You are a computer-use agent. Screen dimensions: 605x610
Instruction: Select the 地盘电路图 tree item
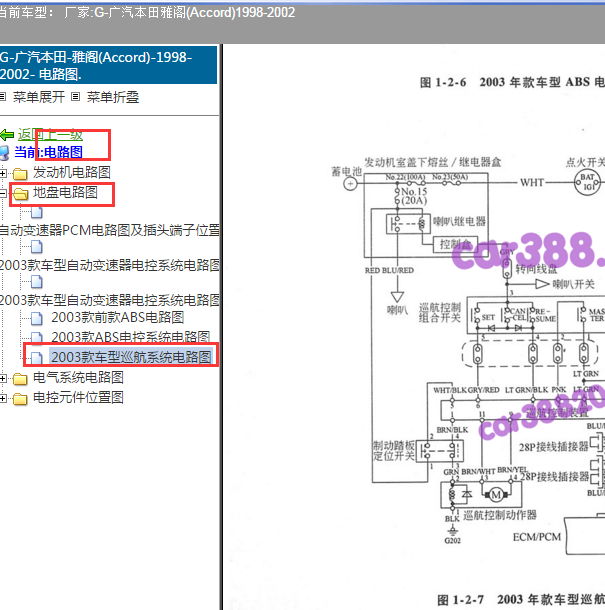click(x=65, y=192)
